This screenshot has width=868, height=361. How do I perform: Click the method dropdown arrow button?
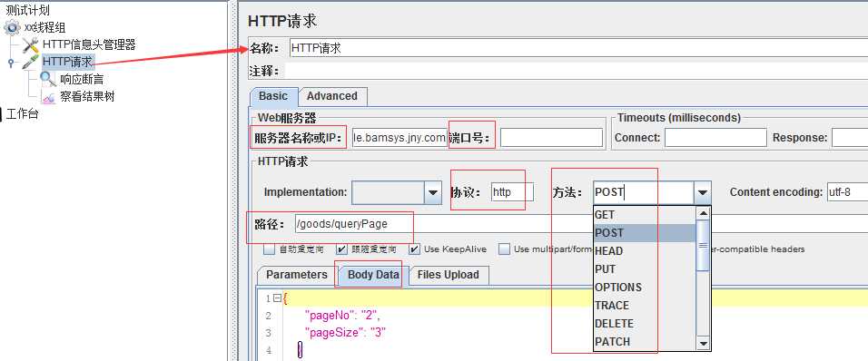pos(703,192)
